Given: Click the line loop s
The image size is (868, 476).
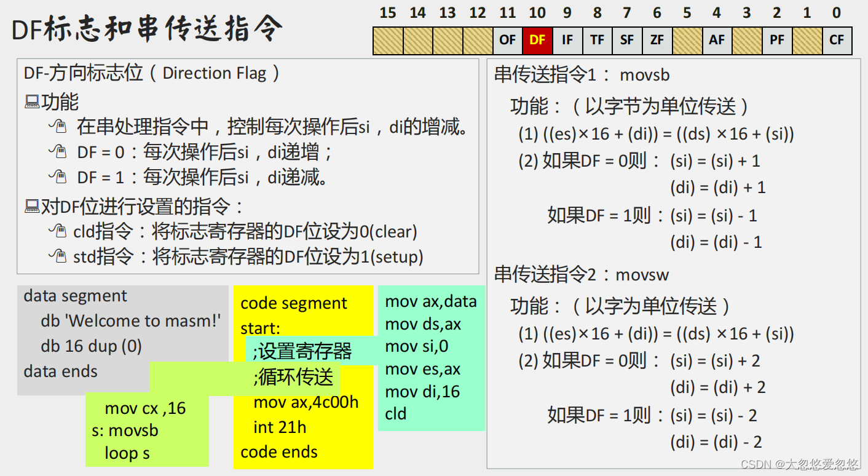Looking at the screenshot, I should 127,453.
